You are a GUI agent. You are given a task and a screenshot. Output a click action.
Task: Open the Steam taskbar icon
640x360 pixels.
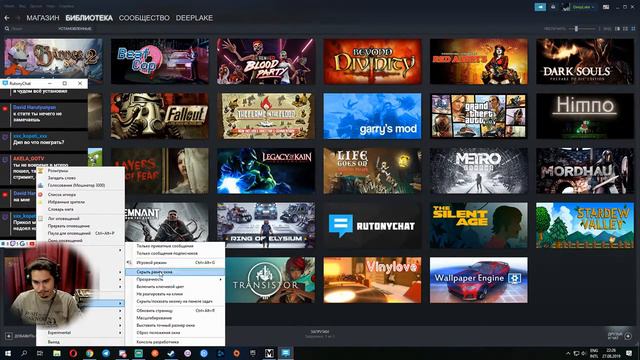[171, 353]
